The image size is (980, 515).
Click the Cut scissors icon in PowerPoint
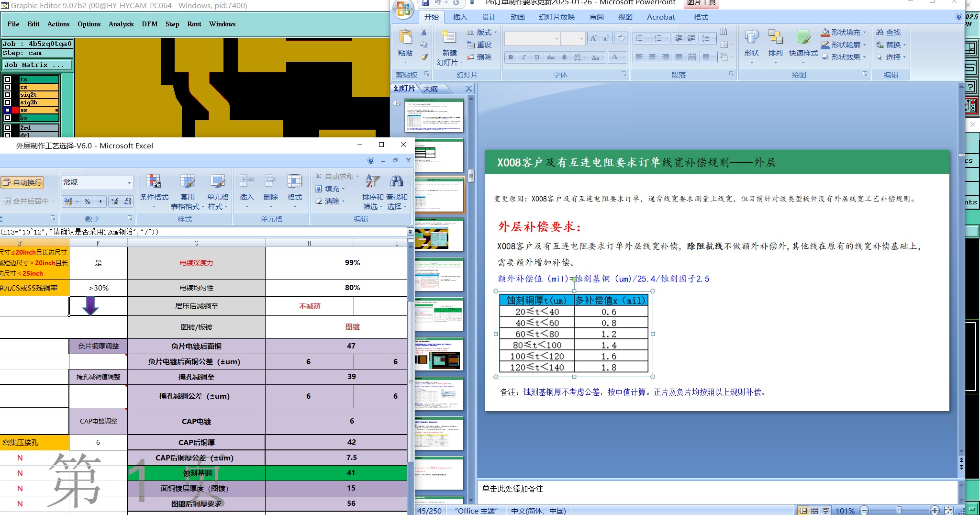(x=423, y=32)
